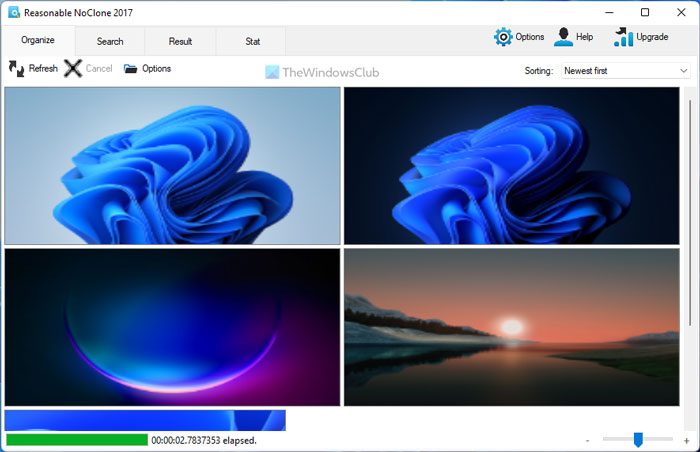Click the folder icon beside toolbar Options
Screen dimensions: 700x452
[130, 68]
